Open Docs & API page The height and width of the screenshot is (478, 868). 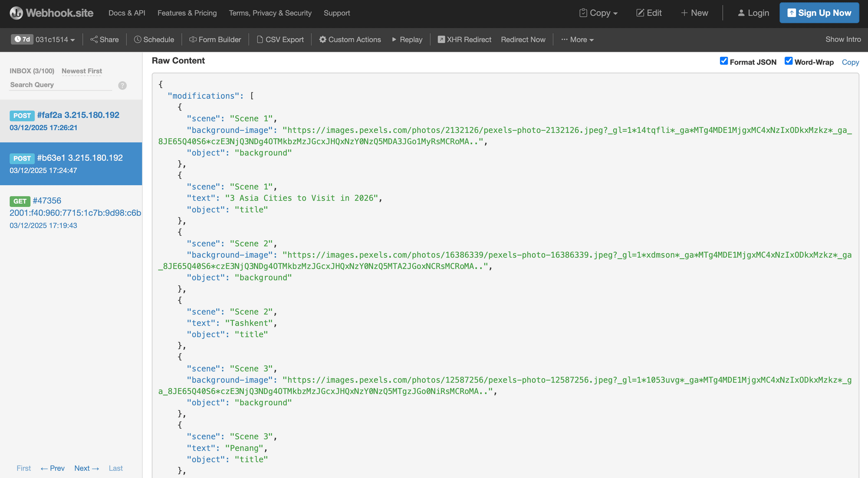127,13
